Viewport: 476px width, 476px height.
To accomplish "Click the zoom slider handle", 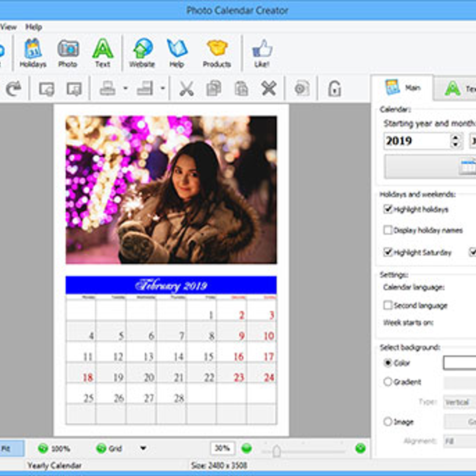I will 277,451.
